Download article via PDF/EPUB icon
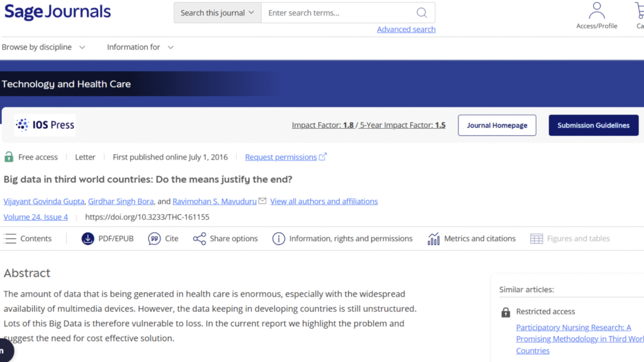644x362 pixels. pyautogui.click(x=88, y=239)
